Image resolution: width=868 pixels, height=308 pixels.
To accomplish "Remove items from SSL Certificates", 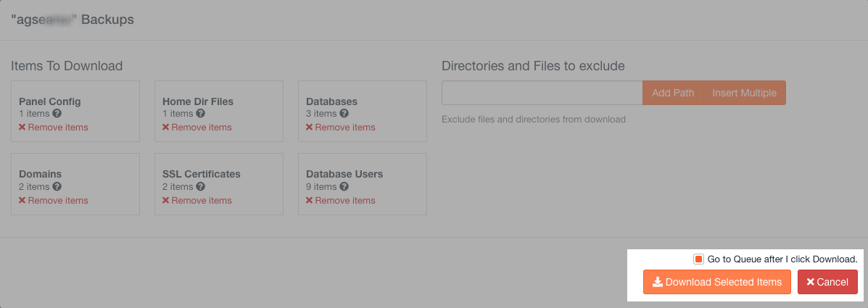I will tap(197, 200).
